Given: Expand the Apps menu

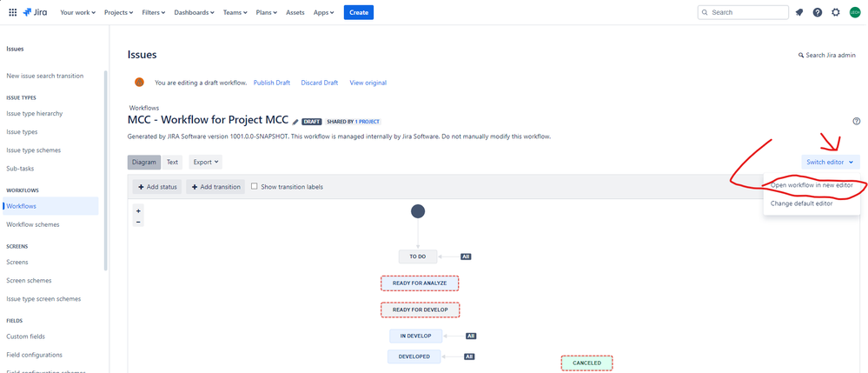Looking at the screenshot, I should [x=323, y=12].
